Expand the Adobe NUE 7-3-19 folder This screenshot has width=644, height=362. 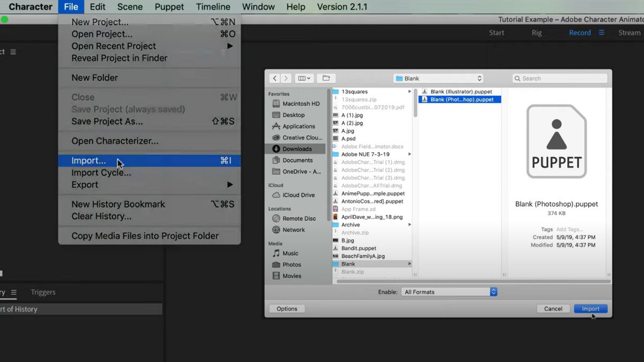[409, 154]
